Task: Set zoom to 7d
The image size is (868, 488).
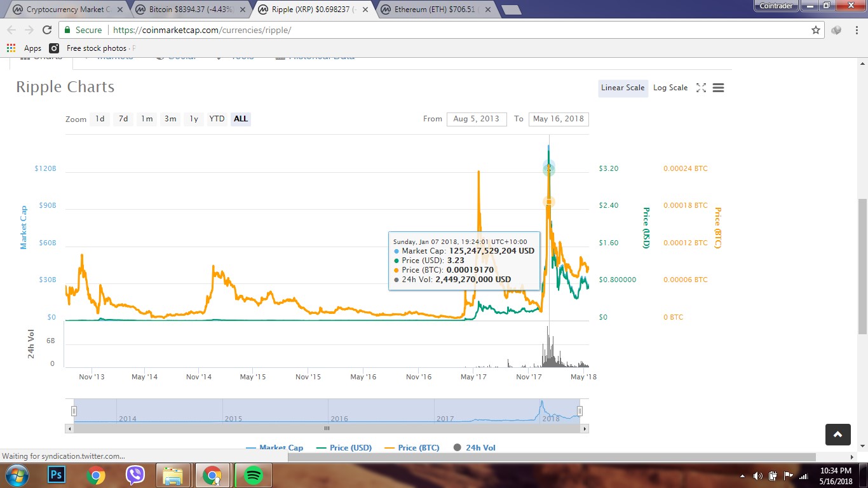Action: point(123,119)
